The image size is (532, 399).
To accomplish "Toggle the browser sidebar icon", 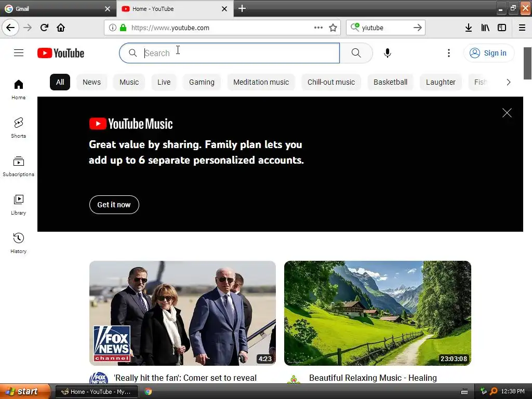I will pos(502,28).
